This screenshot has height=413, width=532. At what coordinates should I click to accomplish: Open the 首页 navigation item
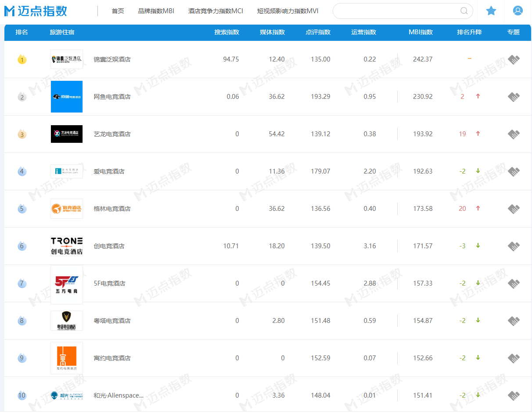coord(118,11)
